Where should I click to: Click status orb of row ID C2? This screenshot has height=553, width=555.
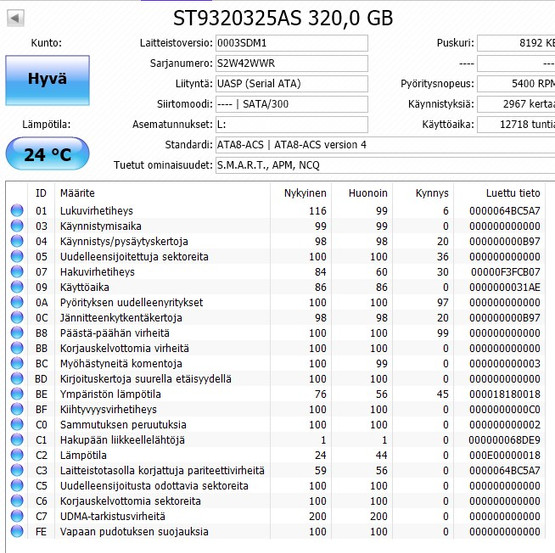coord(17,455)
